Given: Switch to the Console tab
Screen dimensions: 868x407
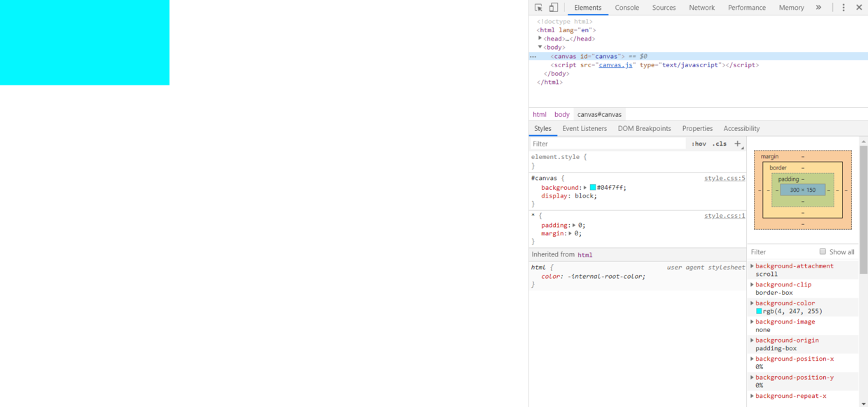Looking at the screenshot, I should click(x=626, y=8).
